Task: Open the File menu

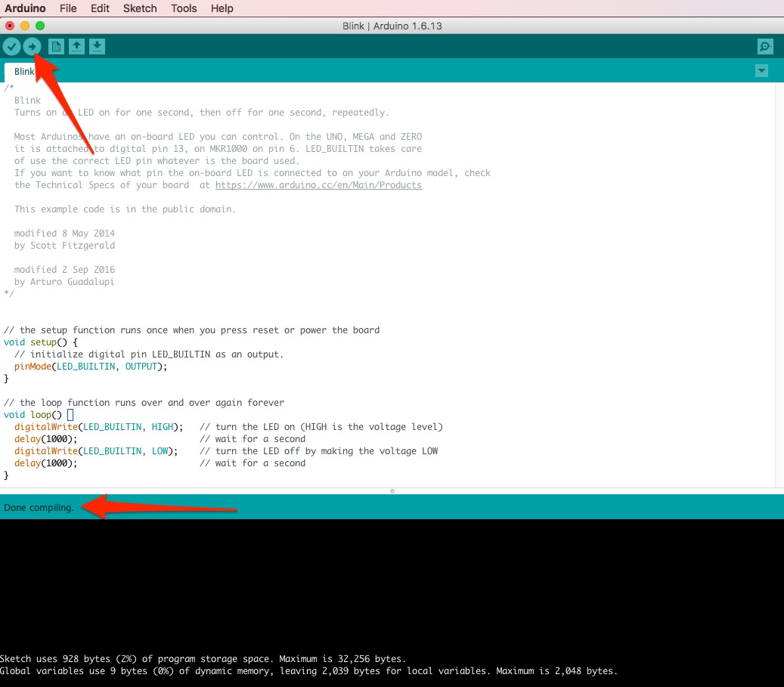Action: pos(68,8)
